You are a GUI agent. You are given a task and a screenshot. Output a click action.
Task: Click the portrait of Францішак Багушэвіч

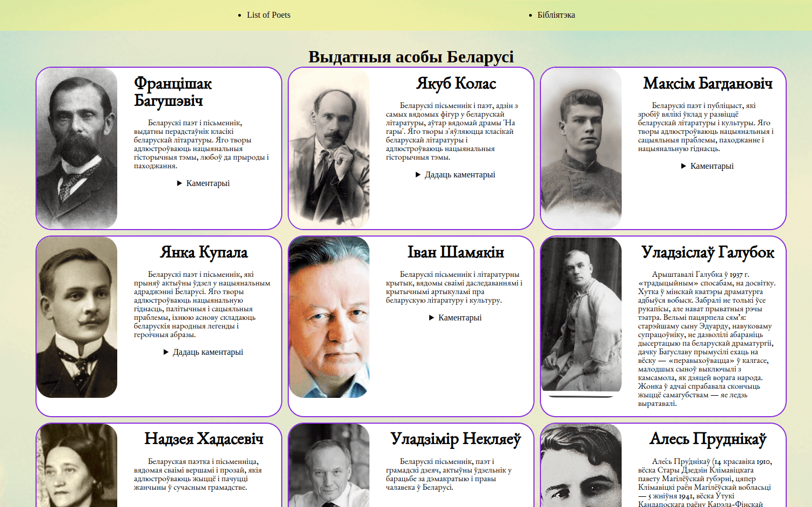(77, 148)
